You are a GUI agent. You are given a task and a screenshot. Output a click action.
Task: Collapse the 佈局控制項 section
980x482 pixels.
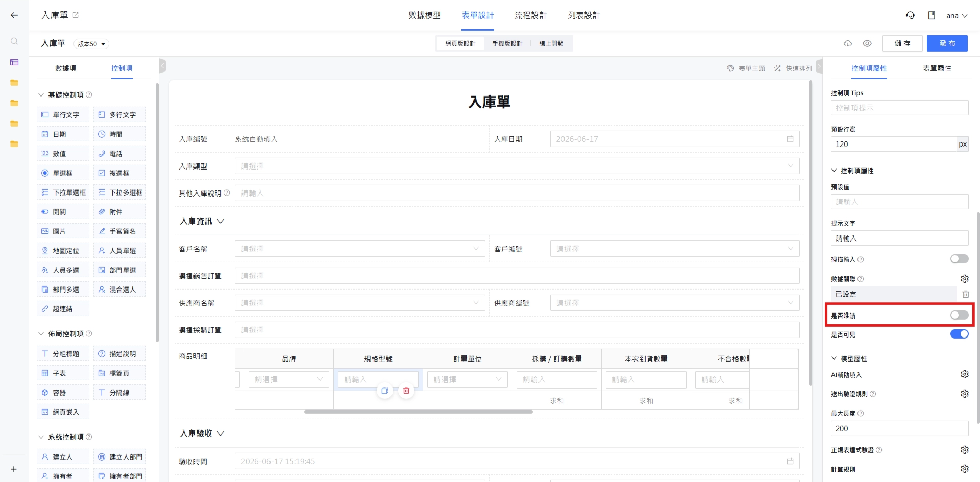(x=41, y=334)
